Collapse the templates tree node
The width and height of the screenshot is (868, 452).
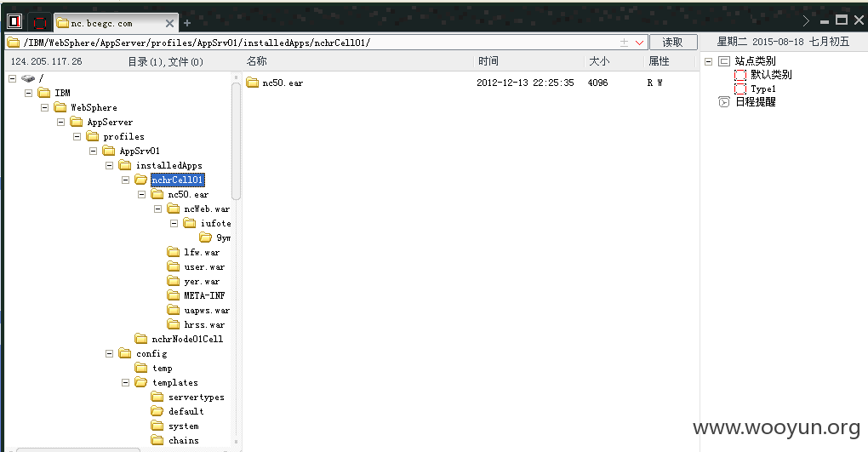[x=126, y=382]
